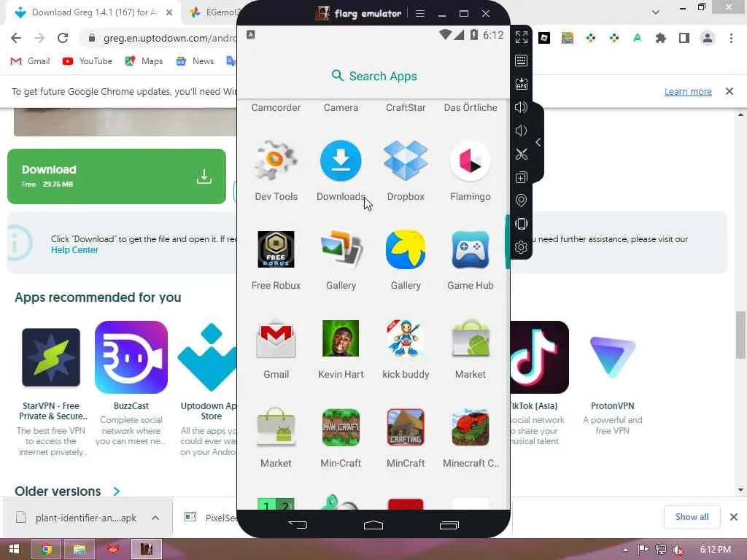Close the Chrome downloads shelf
Screen dimensions: 747x560
[x=734, y=517]
